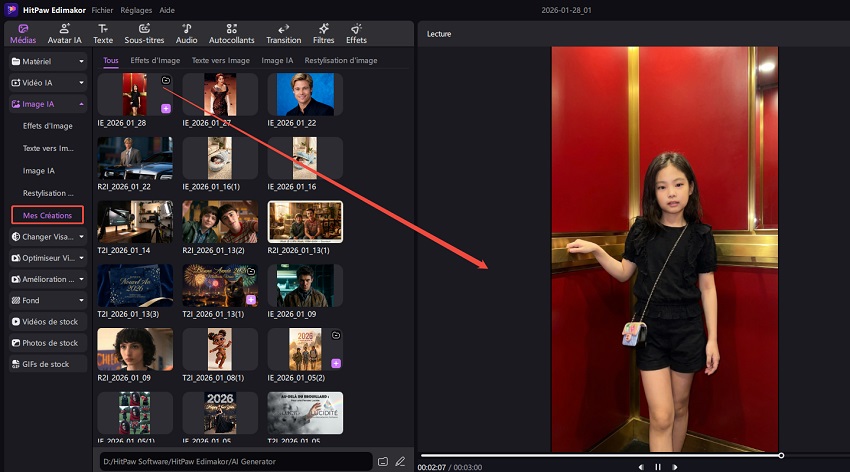Open Mes Créations in sidebar
Screen dimensions: 850x472
click(x=47, y=215)
